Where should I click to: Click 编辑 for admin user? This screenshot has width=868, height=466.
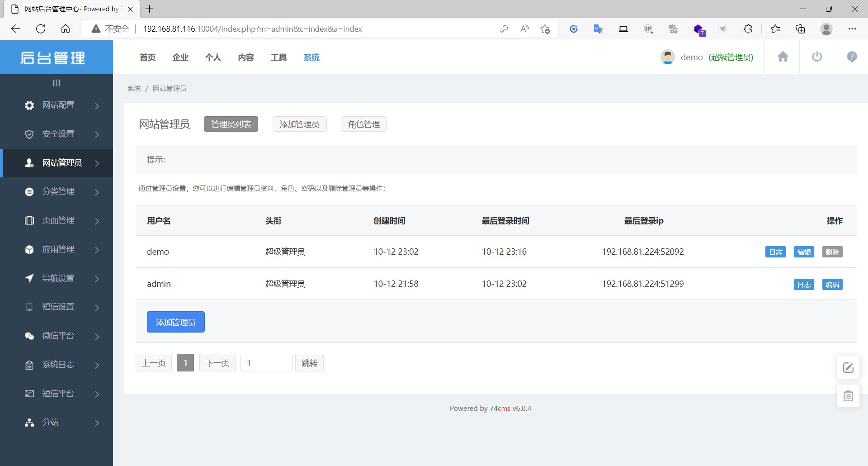[x=832, y=285]
